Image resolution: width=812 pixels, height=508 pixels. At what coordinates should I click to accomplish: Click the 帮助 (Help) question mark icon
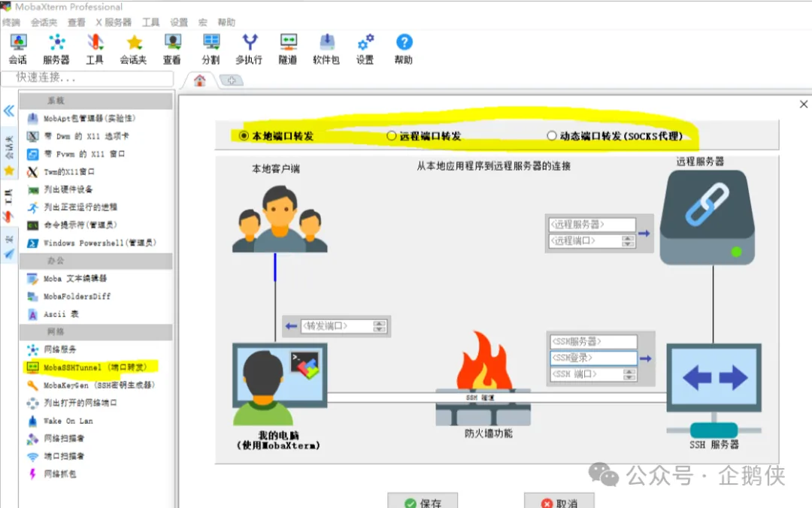point(404,49)
